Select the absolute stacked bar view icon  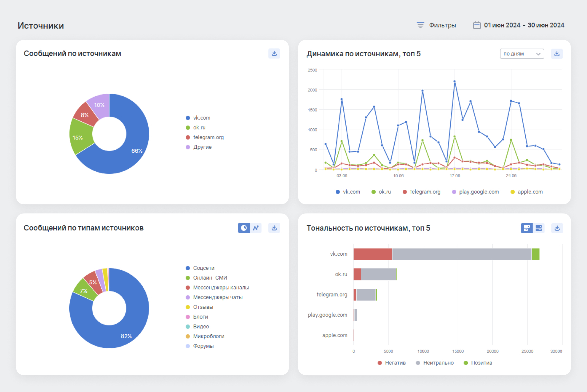tap(527, 228)
